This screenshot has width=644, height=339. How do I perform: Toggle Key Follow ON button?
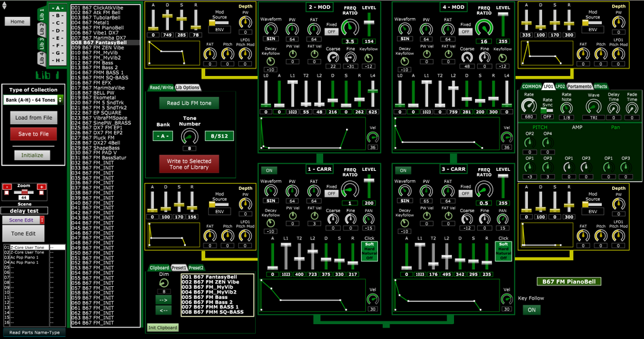tap(531, 310)
